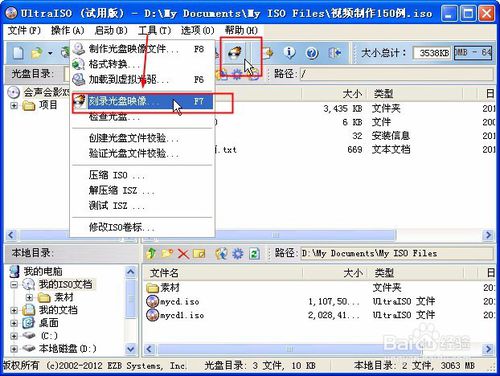Choose 格式转换 menu entry
Screen dimensions: 500x376
pyautogui.click(x=143, y=64)
